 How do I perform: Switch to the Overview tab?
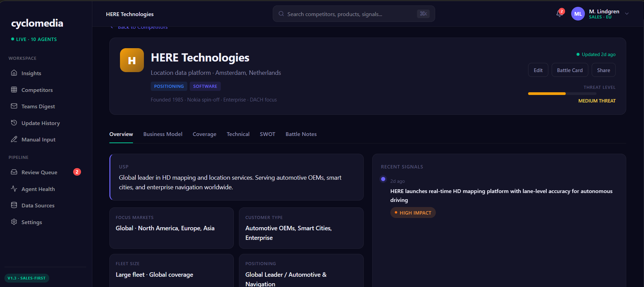(121, 134)
